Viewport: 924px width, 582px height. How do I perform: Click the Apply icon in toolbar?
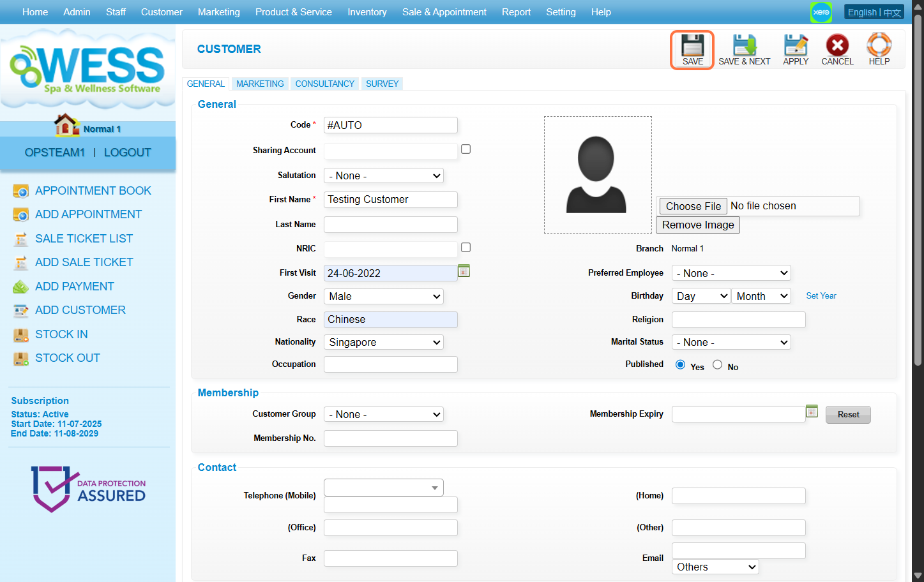[x=796, y=46]
